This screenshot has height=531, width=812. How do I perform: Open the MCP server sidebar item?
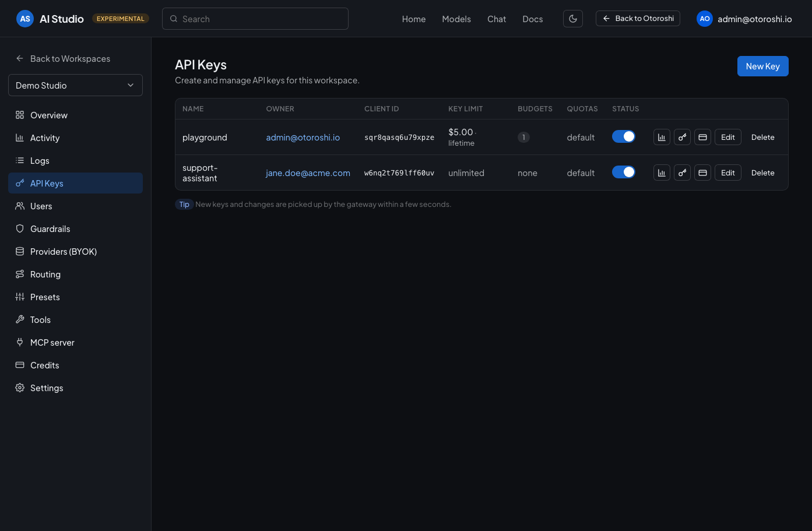pyautogui.click(x=75, y=342)
